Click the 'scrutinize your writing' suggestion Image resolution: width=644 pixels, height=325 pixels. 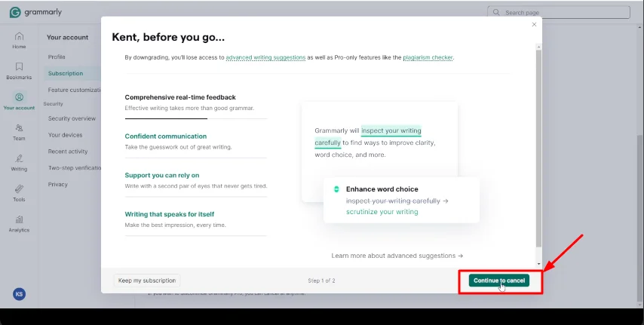tap(382, 212)
